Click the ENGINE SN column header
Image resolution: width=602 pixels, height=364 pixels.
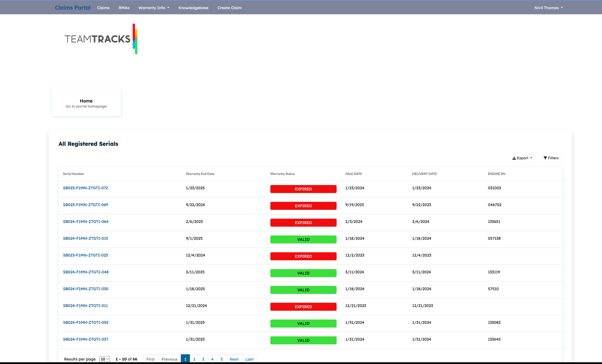[496, 174]
